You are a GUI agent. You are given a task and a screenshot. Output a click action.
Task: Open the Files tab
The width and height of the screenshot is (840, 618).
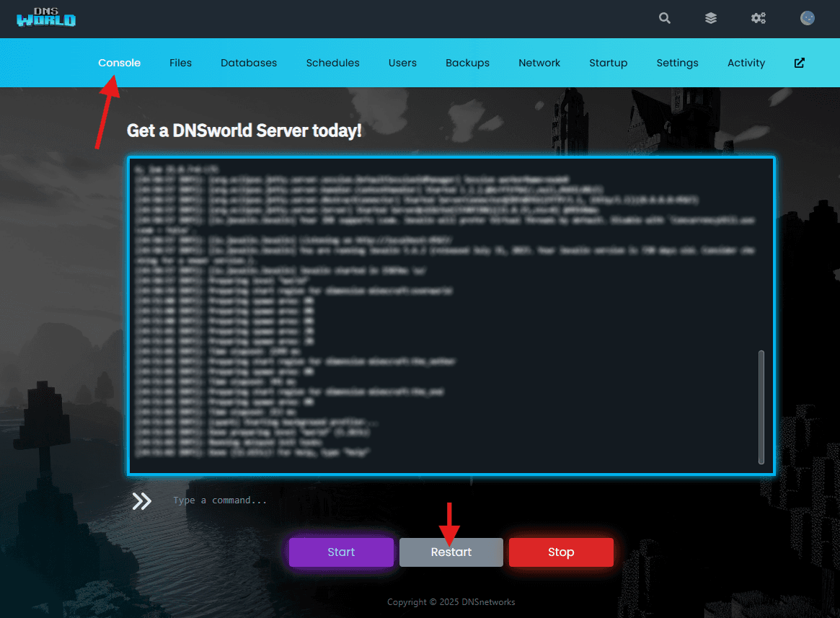(x=180, y=63)
